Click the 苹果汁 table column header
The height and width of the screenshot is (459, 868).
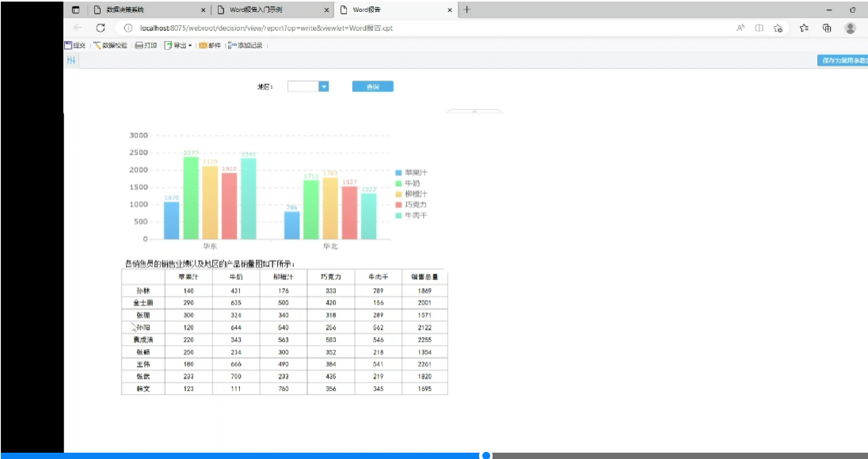pyautogui.click(x=188, y=277)
